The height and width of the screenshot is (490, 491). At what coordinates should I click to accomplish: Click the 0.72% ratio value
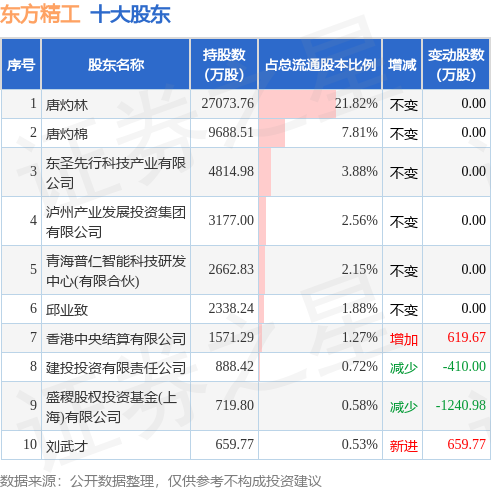(360, 366)
